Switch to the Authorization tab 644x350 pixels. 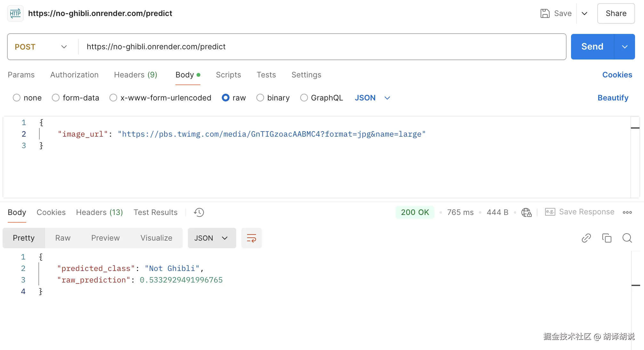point(74,75)
